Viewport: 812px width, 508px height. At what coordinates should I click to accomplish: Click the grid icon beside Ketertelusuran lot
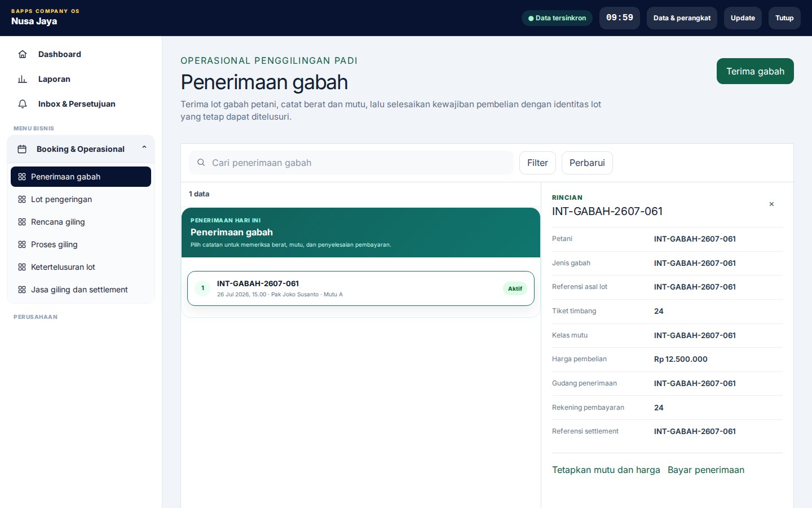22,267
